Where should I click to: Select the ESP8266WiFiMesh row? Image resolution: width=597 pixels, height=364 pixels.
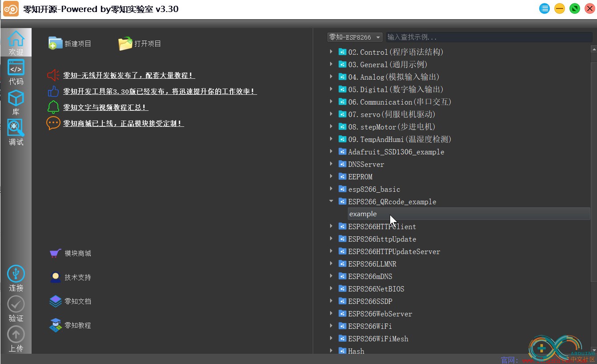coord(378,339)
